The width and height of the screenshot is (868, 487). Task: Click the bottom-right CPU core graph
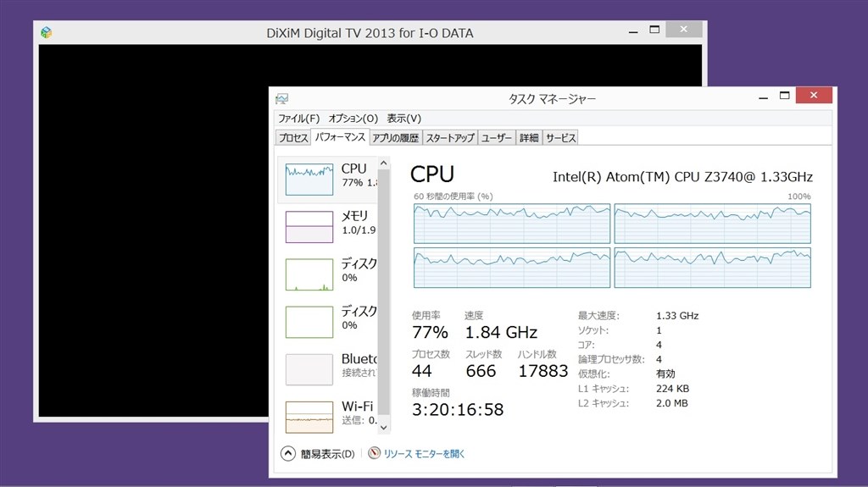(712, 268)
